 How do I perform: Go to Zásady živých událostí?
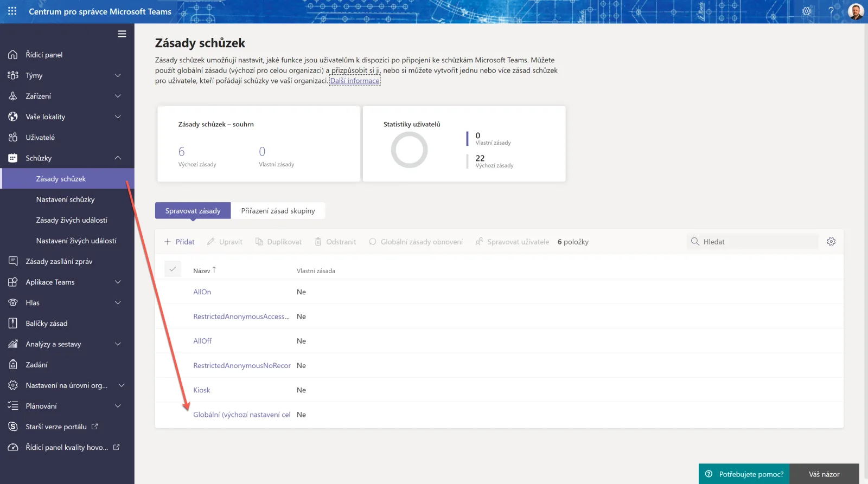67,220
